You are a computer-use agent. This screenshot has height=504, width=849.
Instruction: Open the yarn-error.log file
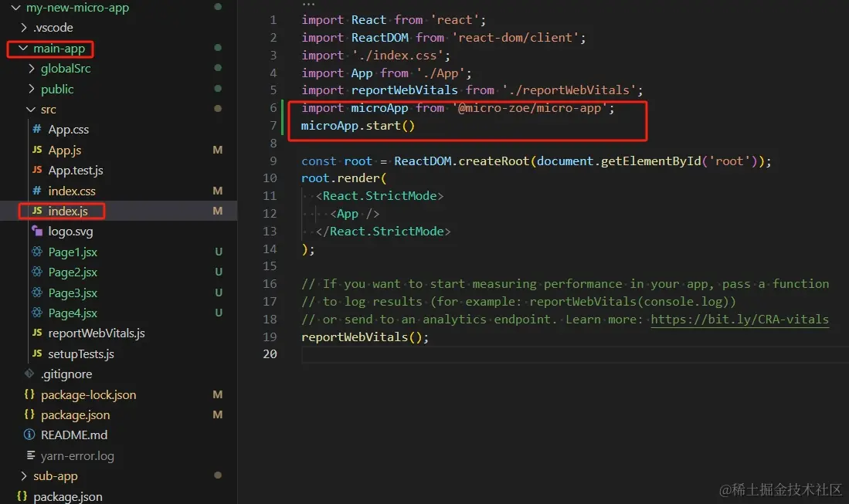[77, 456]
